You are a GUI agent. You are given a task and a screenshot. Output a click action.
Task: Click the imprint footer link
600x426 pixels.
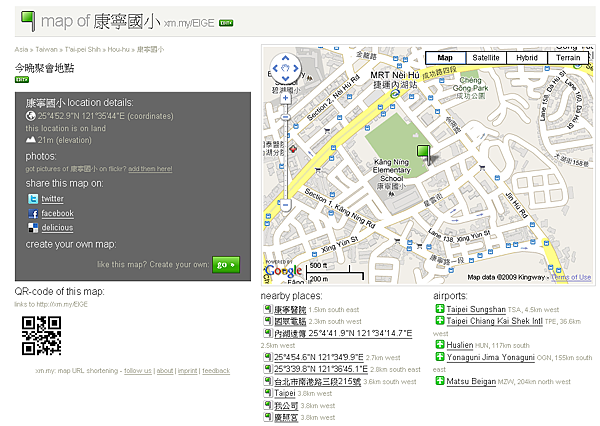tap(188, 371)
